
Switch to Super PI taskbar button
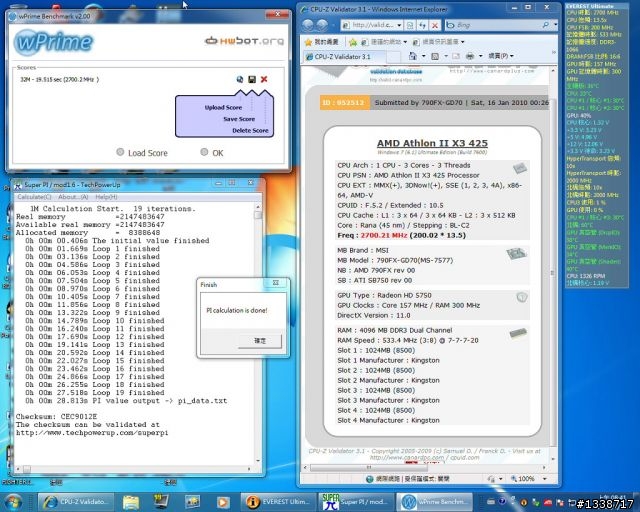(x=355, y=501)
